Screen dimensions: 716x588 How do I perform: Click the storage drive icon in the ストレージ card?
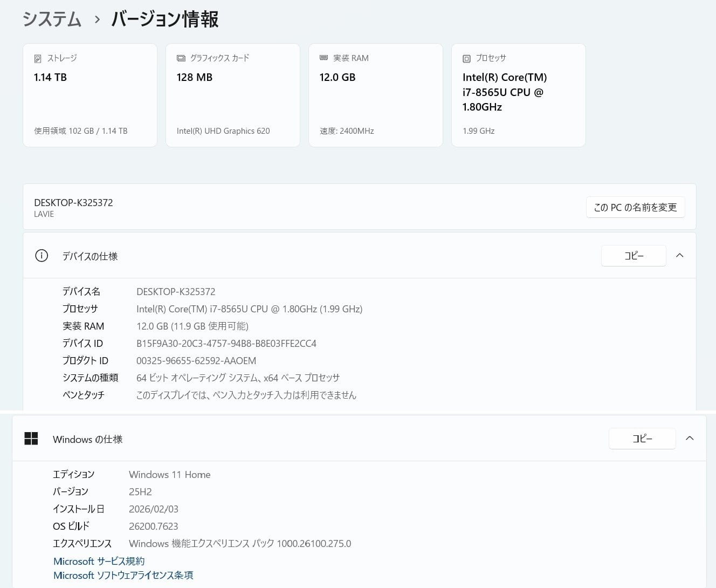38,58
